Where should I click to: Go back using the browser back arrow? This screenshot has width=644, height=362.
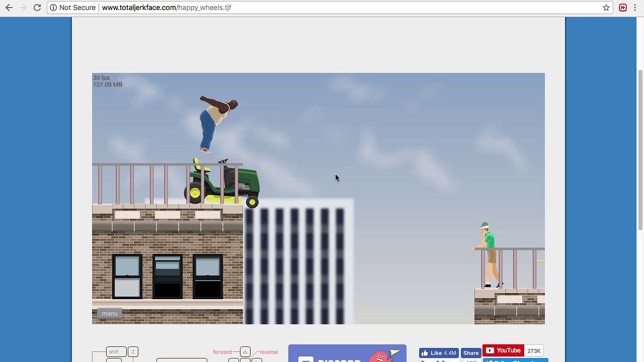click(9, 8)
